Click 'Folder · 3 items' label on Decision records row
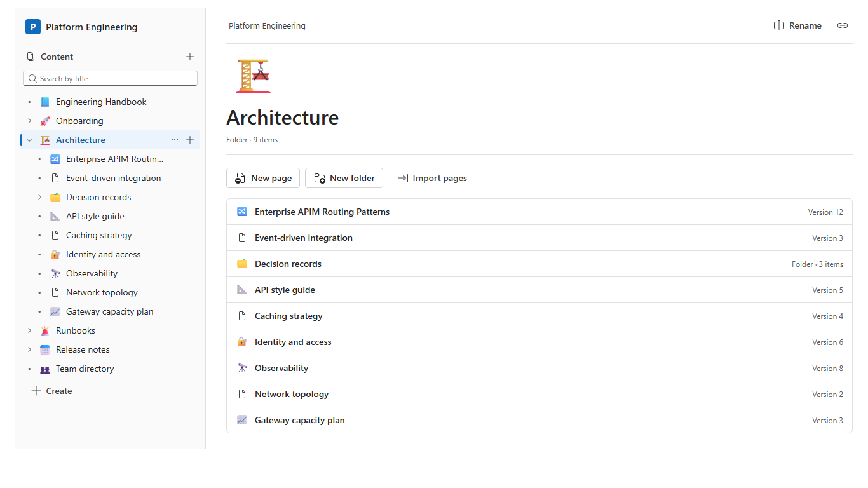The height and width of the screenshot is (488, 868). point(818,264)
